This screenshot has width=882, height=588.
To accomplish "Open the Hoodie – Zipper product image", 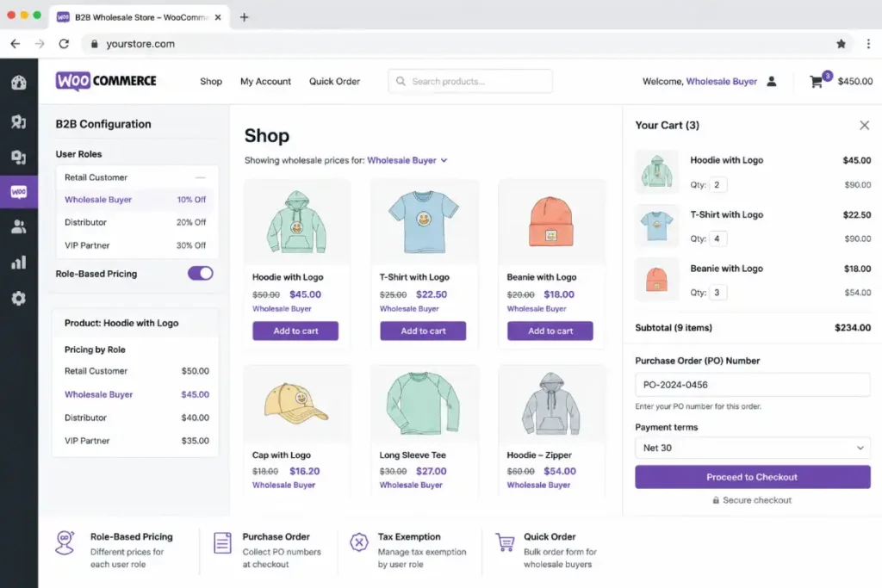I will tap(551, 403).
